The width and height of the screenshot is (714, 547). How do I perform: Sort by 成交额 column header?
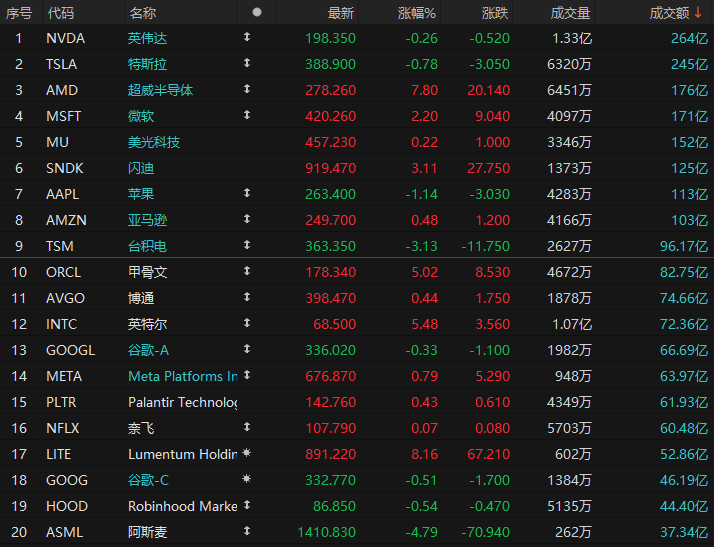(669, 13)
